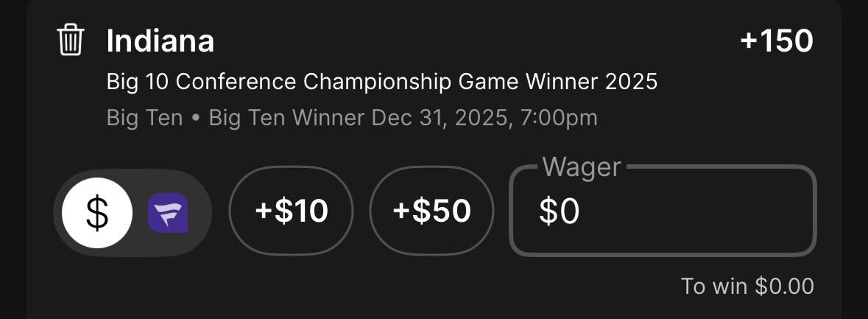The height and width of the screenshot is (319, 868).
Task: Tap the Indiana selection title
Action: [160, 41]
